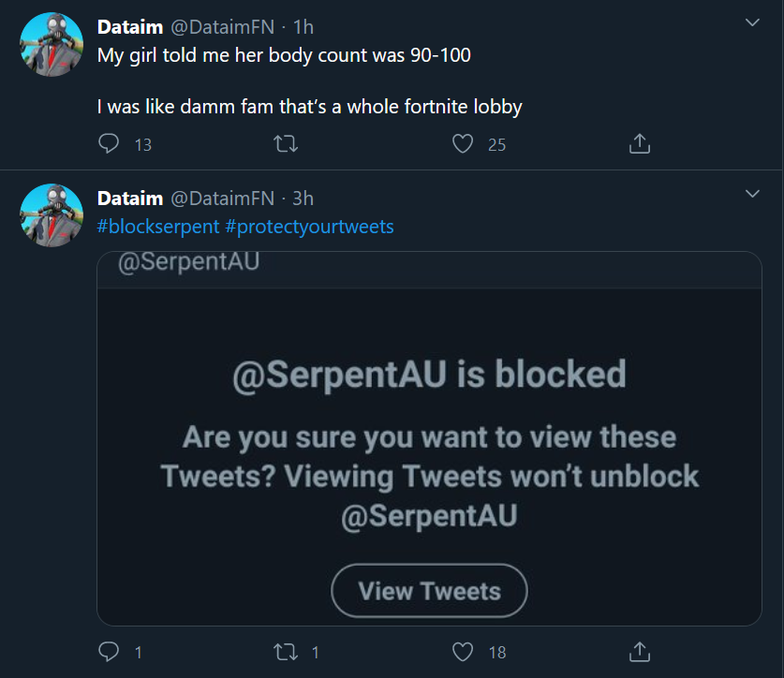Reply to the #blockserpent tweet
Viewport: 784px width, 678px height.
click(109, 652)
